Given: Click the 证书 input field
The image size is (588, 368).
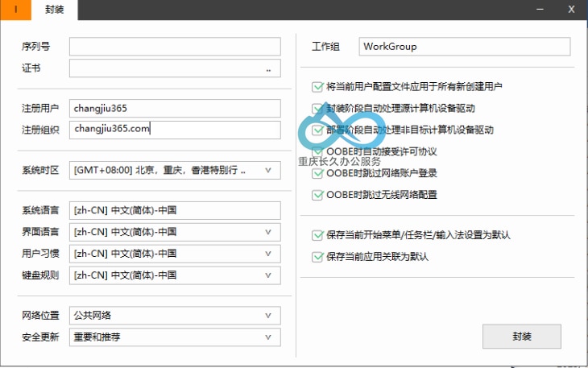Looking at the screenshot, I should coord(175,68).
